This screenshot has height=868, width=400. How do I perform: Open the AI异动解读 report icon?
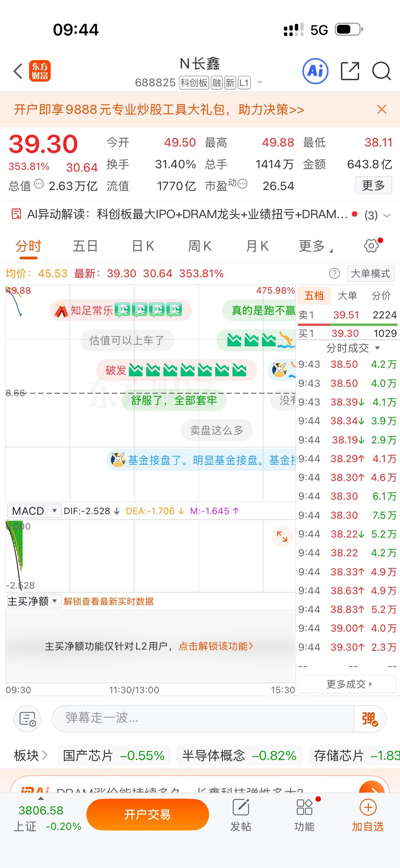click(x=17, y=214)
